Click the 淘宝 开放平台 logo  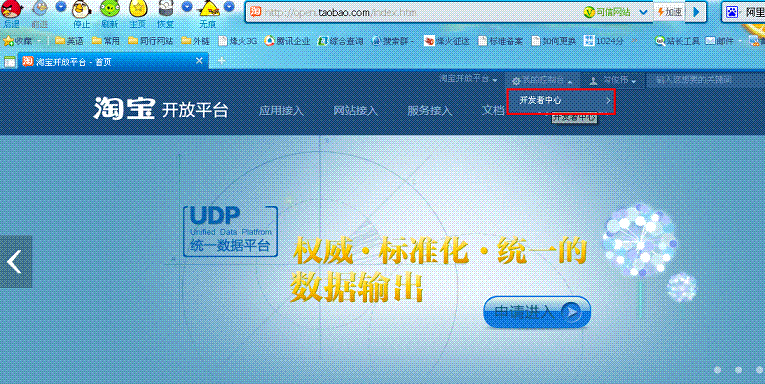coord(161,109)
